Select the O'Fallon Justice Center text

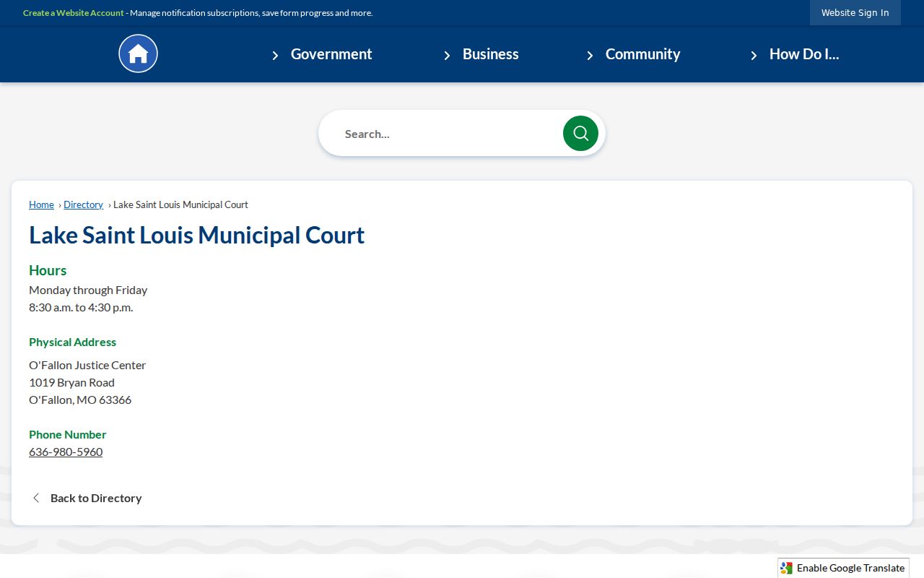(87, 365)
